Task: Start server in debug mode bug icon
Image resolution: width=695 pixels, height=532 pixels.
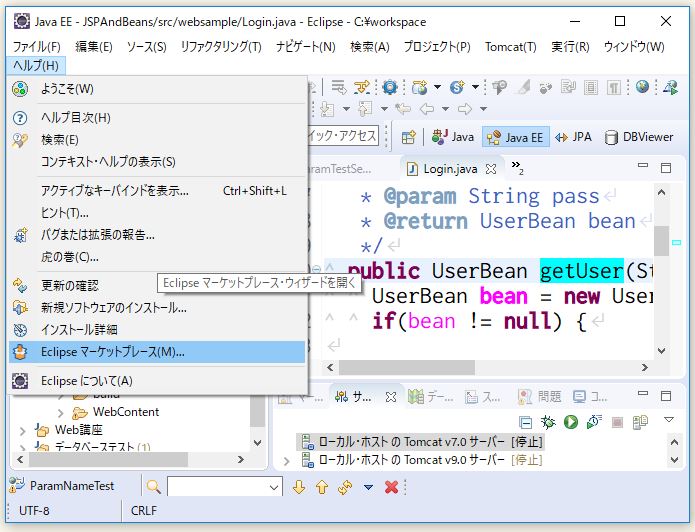Action: [x=548, y=422]
